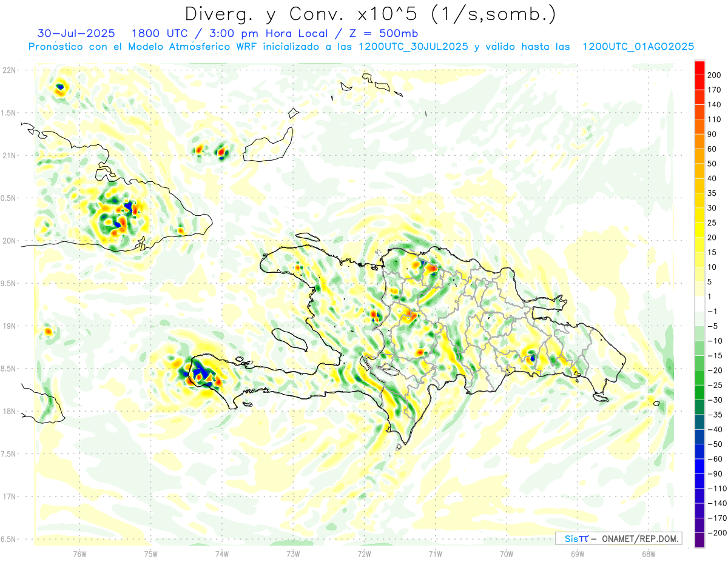
Task: Click the purple swatch below -200 in color bar
Action: pos(700,541)
